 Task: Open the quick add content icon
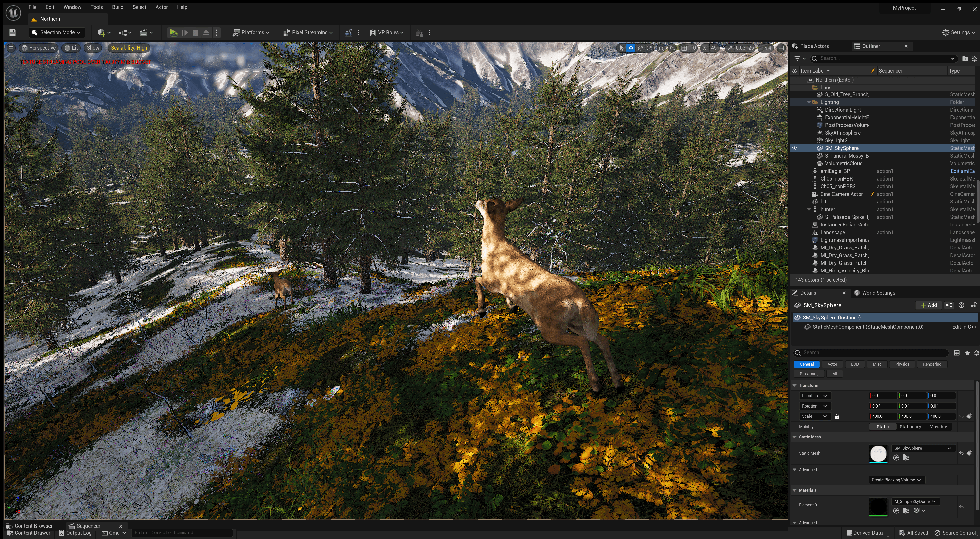(103, 33)
